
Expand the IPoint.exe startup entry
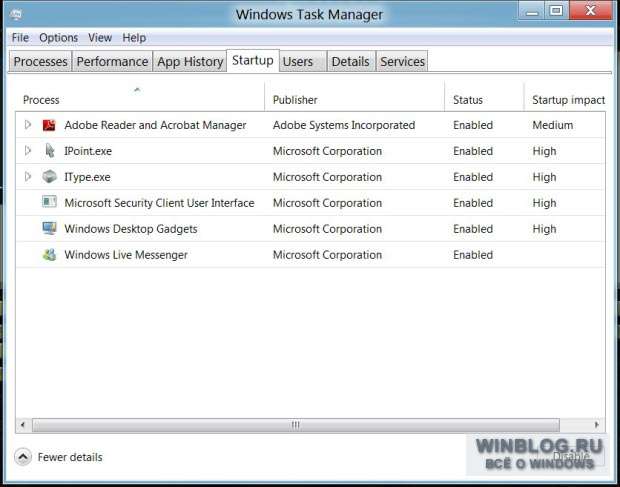[28, 151]
